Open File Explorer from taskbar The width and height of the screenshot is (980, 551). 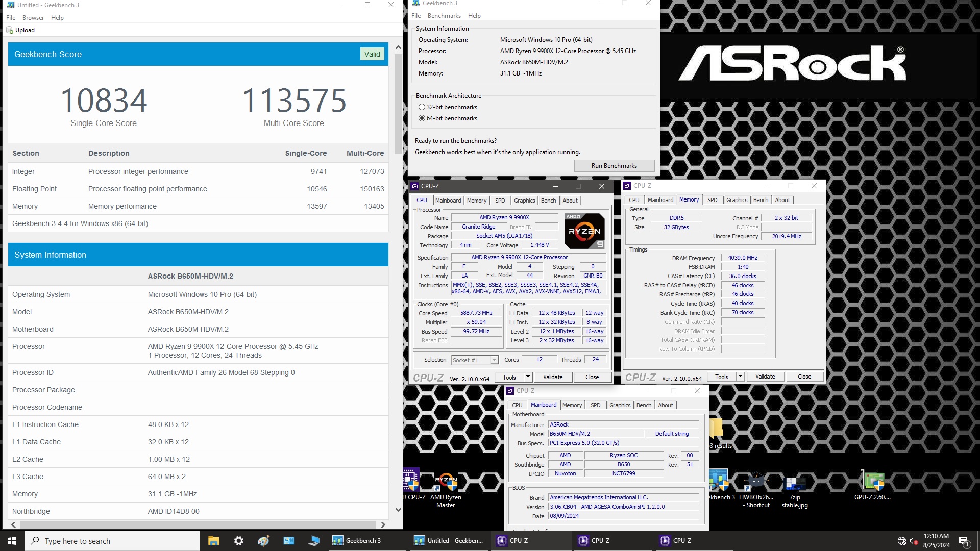[x=213, y=541]
